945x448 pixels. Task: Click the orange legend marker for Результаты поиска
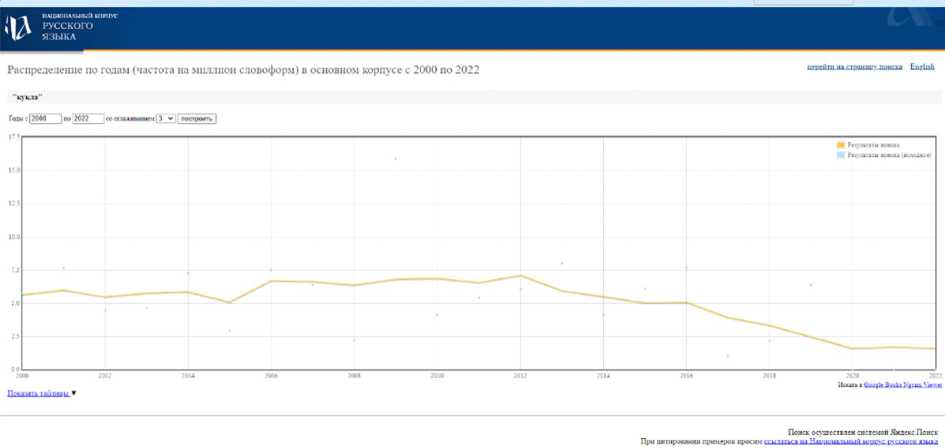pyautogui.click(x=841, y=146)
